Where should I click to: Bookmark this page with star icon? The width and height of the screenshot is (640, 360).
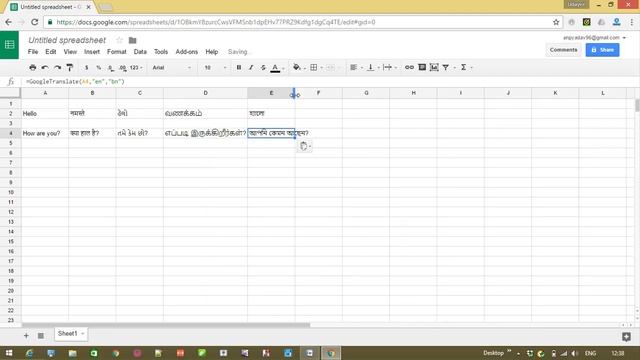[x=556, y=22]
